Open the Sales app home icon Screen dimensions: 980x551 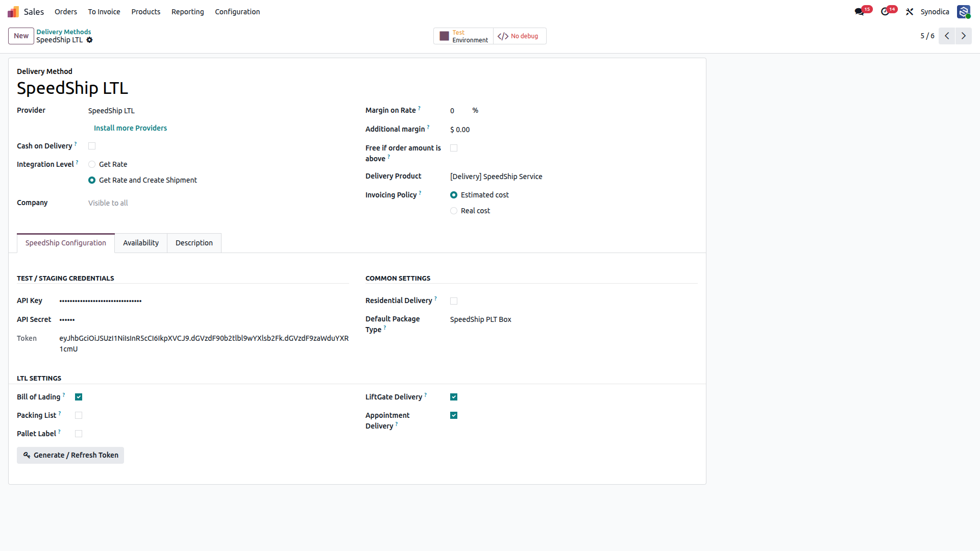[x=13, y=12]
